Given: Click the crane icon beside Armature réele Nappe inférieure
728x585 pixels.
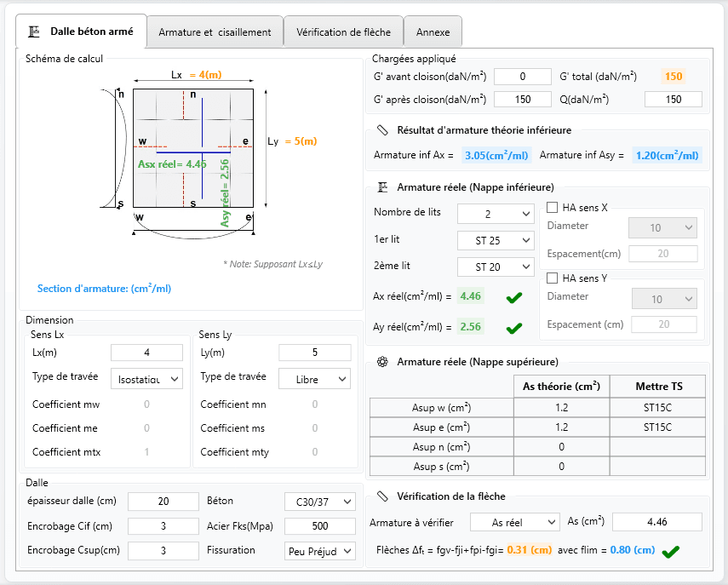Looking at the screenshot, I should click(x=382, y=186).
